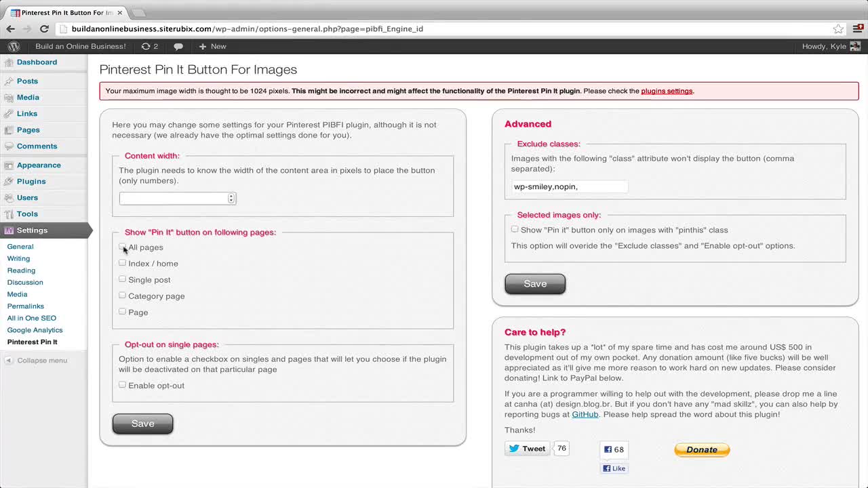Image resolution: width=868 pixels, height=488 pixels.
Task: Open the Discussion settings page
Action: 25,283
